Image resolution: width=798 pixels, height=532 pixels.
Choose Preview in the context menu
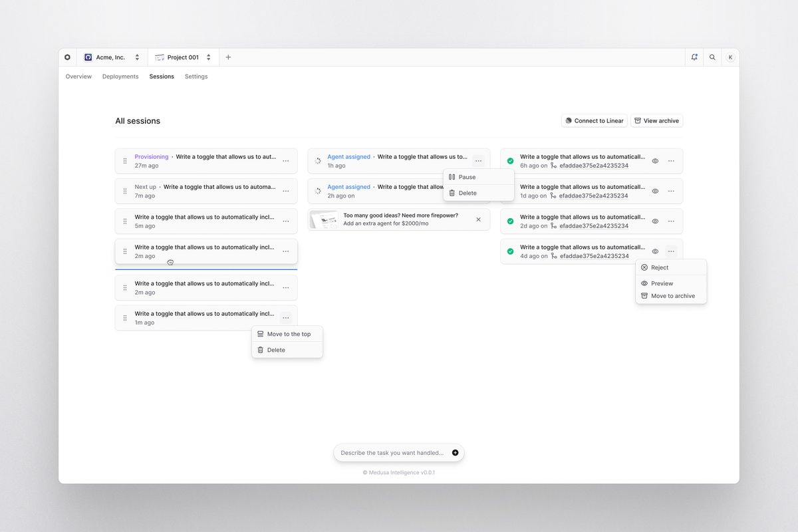point(671,283)
